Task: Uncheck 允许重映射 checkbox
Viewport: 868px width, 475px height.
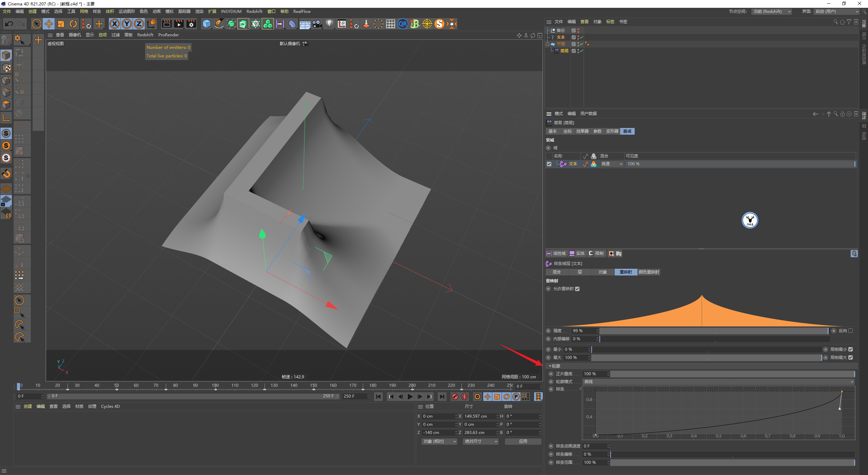Action: tap(577, 289)
